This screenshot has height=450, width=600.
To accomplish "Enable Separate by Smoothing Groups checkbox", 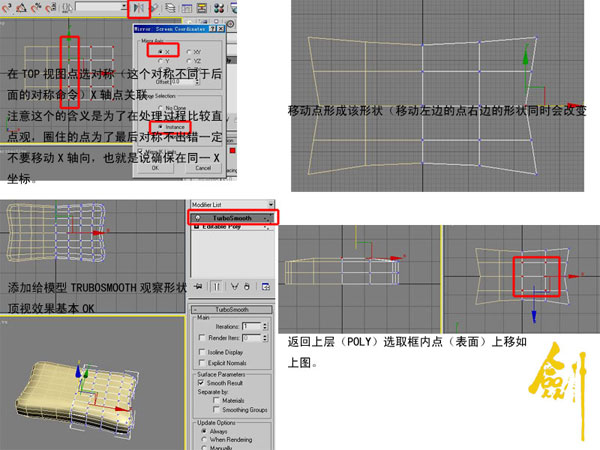I will (216, 409).
